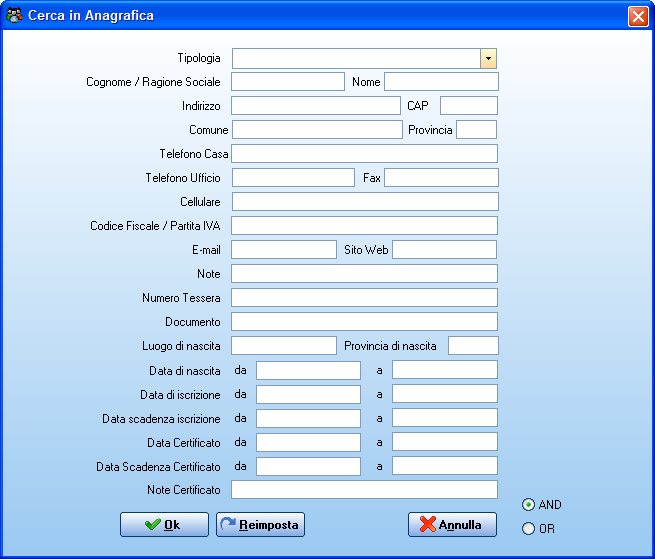Image resolution: width=655 pixels, height=559 pixels.
Task: Open the Tipologia combo box field
Action: point(364,58)
